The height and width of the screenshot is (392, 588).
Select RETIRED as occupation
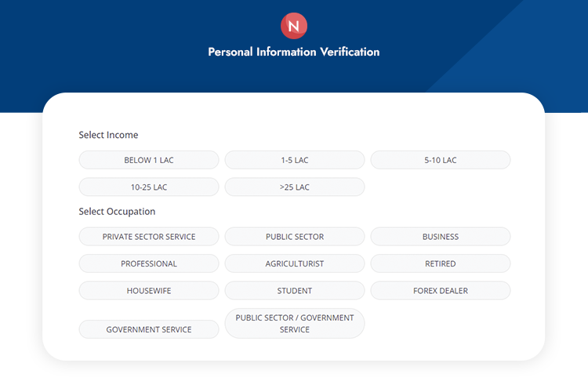pyautogui.click(x=441, y=263)
